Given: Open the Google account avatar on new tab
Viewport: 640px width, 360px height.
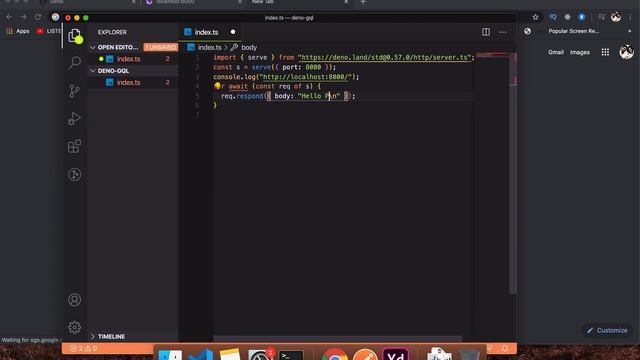Looking at the screenshot, I should (627, 52).
